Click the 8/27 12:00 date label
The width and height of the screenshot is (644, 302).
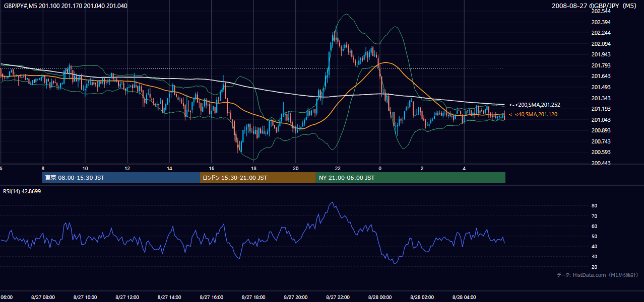click(x=127, y=297)
